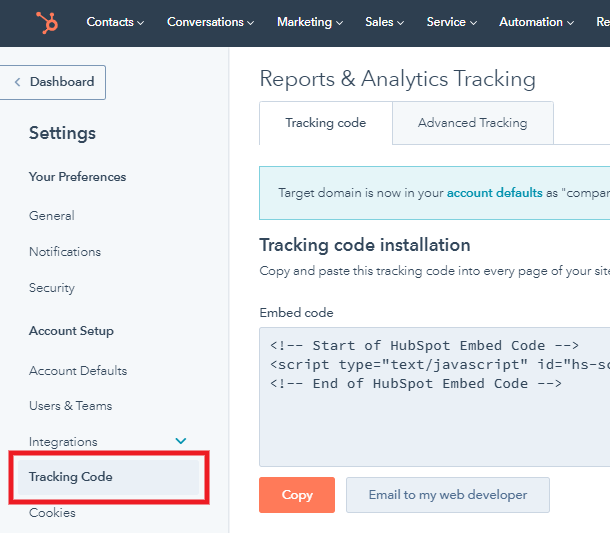
Task: Open the Sales menu
Action: pyautogui.click(x=384, y=22)
